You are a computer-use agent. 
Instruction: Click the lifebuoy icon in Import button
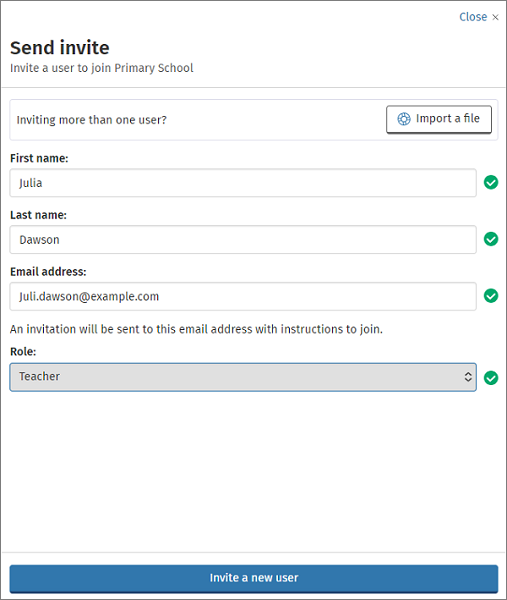click(404, 119)
